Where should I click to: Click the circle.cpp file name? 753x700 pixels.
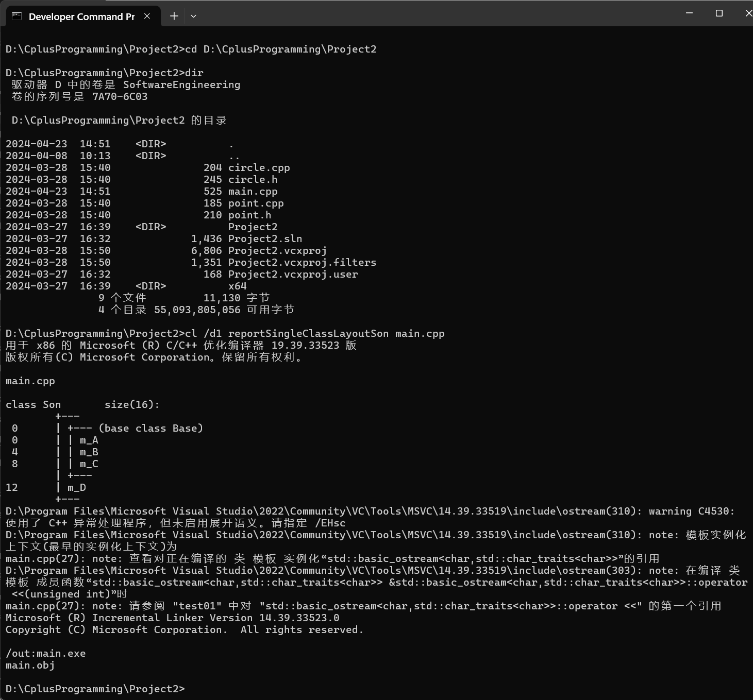pyautogui.click(x=259, y=168)
